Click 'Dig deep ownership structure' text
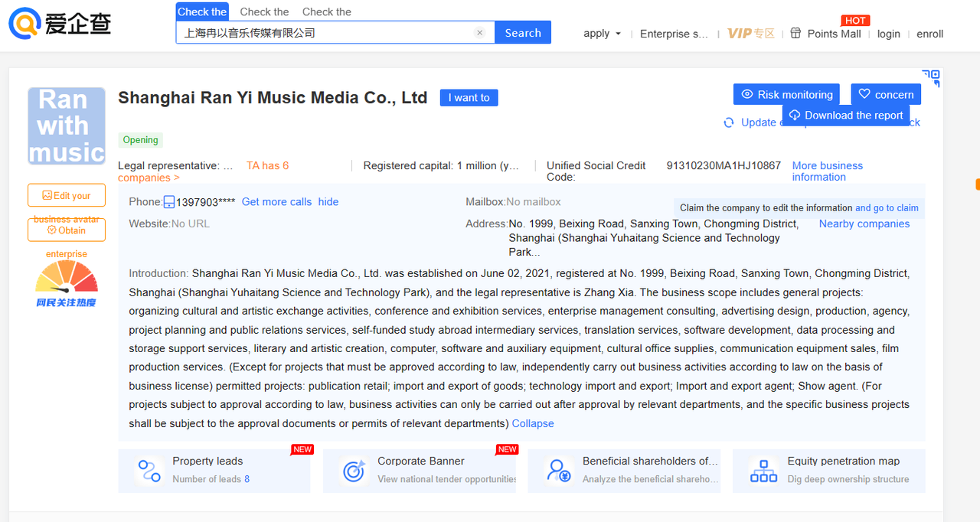The image size is (980, 522). coord(848,479)
